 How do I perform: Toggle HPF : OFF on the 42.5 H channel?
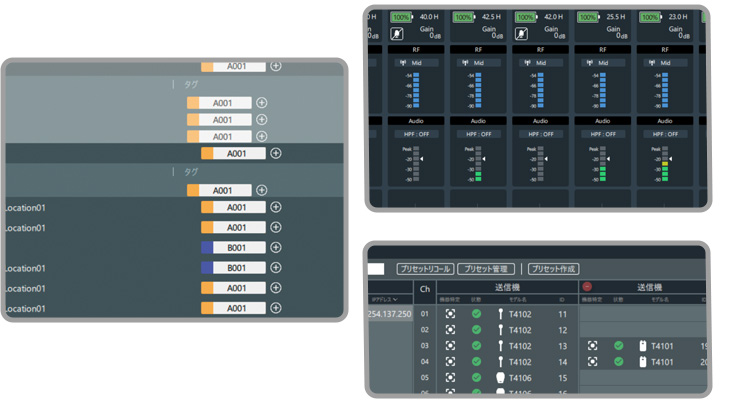tap(478, 134)
